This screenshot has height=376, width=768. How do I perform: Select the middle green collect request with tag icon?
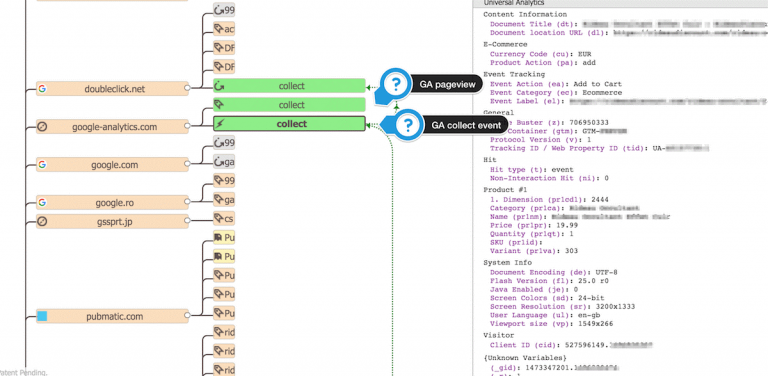point(289,105)
